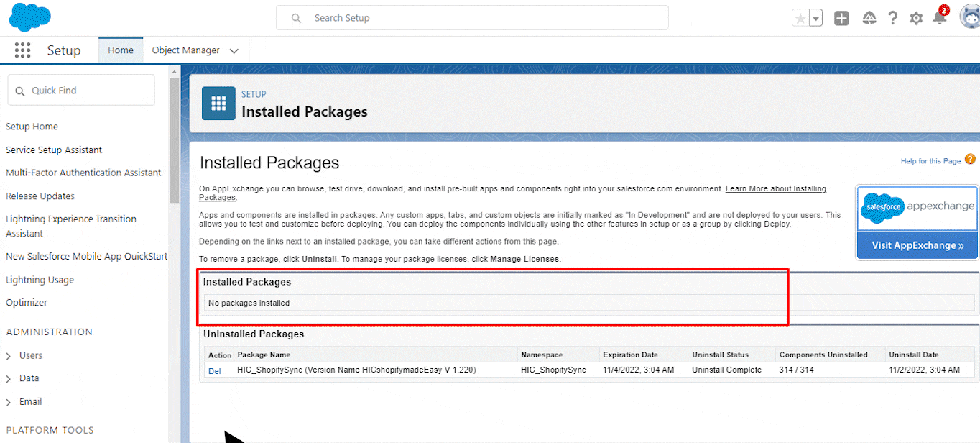Image resolution: width=980 pixels, height=443 pixels.
Task: Select Release Updates in the sidebar
Action: pos(40,196)
